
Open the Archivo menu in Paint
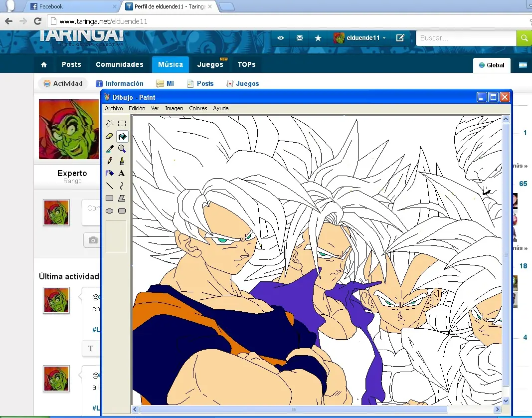coord(114,108)
